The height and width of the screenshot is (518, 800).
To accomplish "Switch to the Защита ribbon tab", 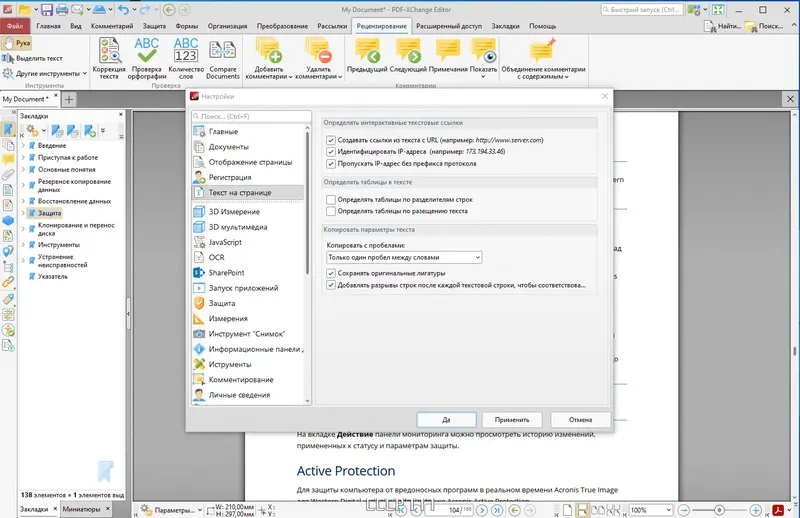I will tap(154, 26).
